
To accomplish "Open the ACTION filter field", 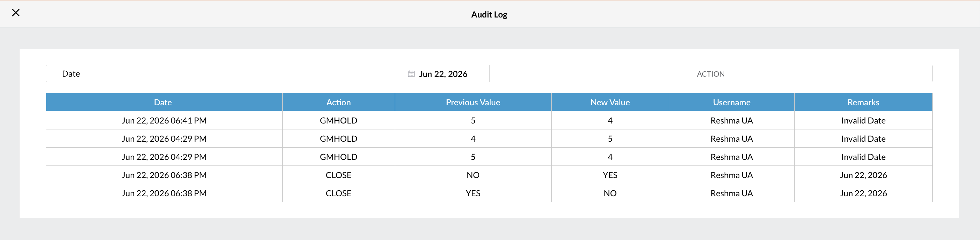I will click(x=711, y=74).
